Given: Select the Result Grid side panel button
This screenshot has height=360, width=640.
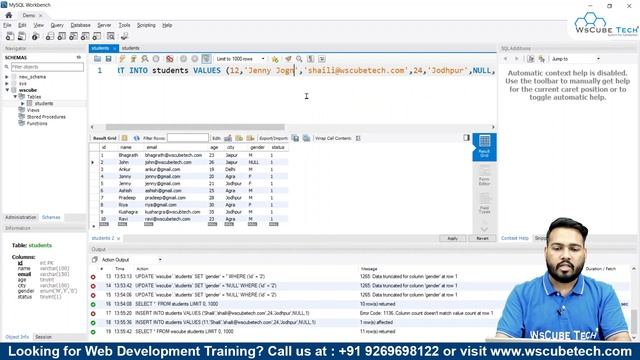Looking at the screenshot, I should (484, 147).
